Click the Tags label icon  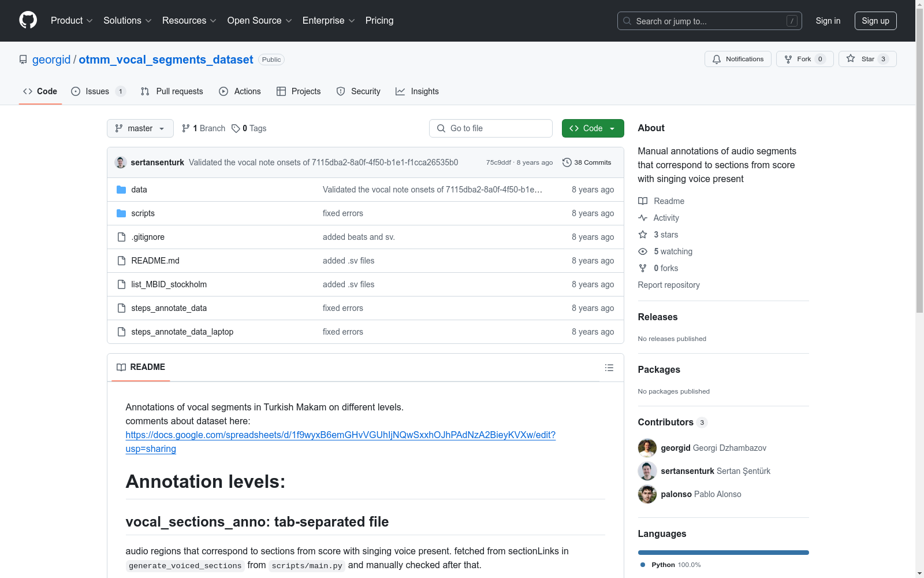coord(236,128)
